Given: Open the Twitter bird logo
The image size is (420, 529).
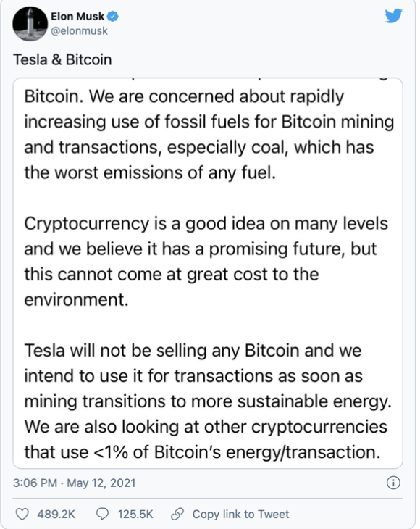Looking at the screenshot, I should tap(393, 16).
